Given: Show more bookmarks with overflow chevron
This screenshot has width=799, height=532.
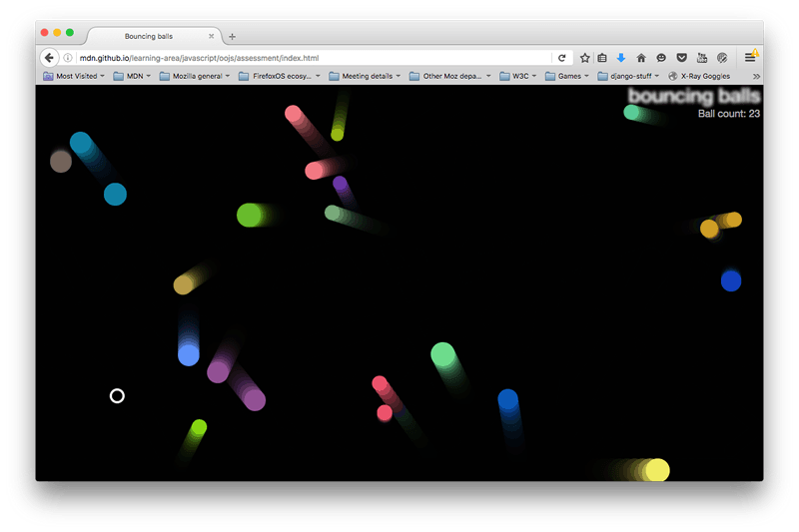Looking at the screenshot, I should (x=756, y=76).
